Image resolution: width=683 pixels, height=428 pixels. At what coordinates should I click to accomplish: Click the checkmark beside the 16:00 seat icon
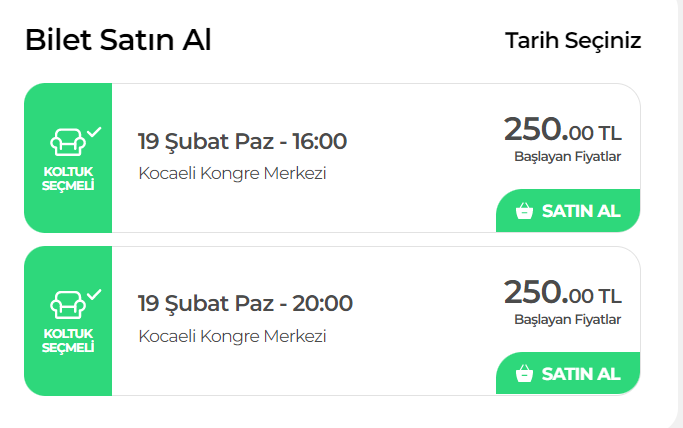point(93,131)
